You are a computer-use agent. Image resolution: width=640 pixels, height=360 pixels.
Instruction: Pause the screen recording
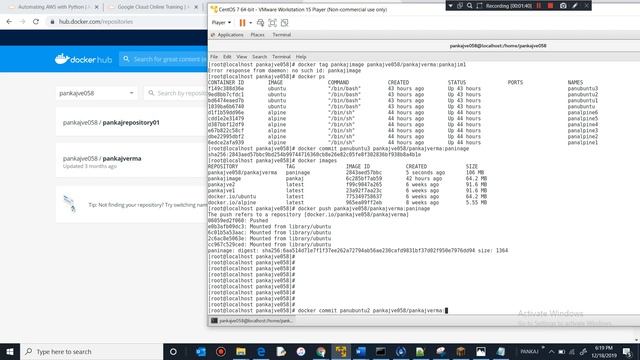tap(539, 6)
